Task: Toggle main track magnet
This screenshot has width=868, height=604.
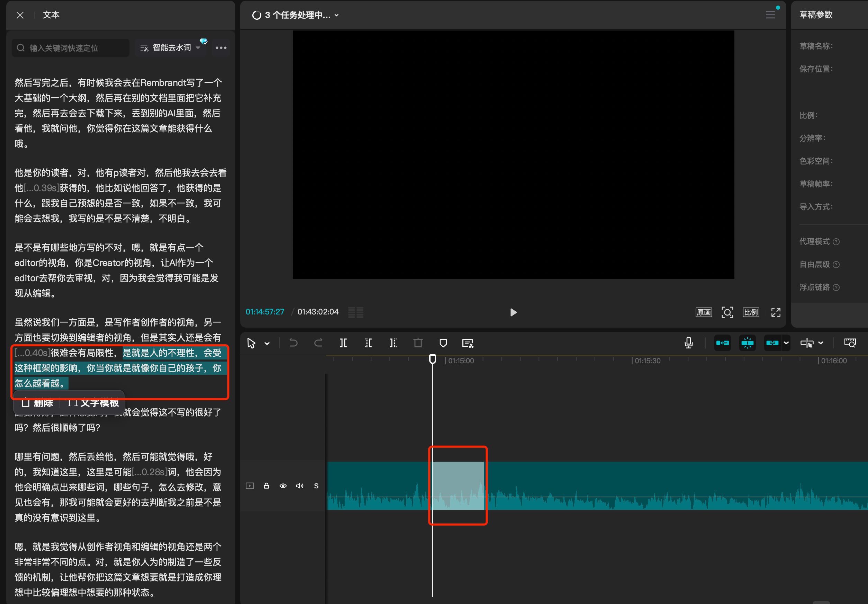Action: [722, 343]
